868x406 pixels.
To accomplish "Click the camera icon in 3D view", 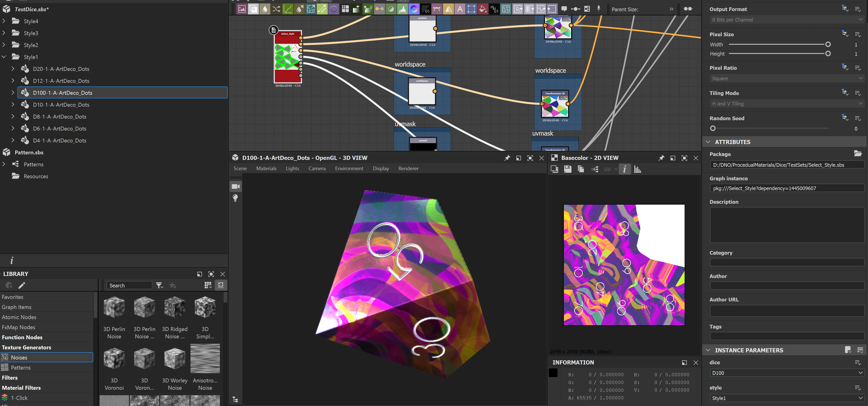I will [235, 186].
